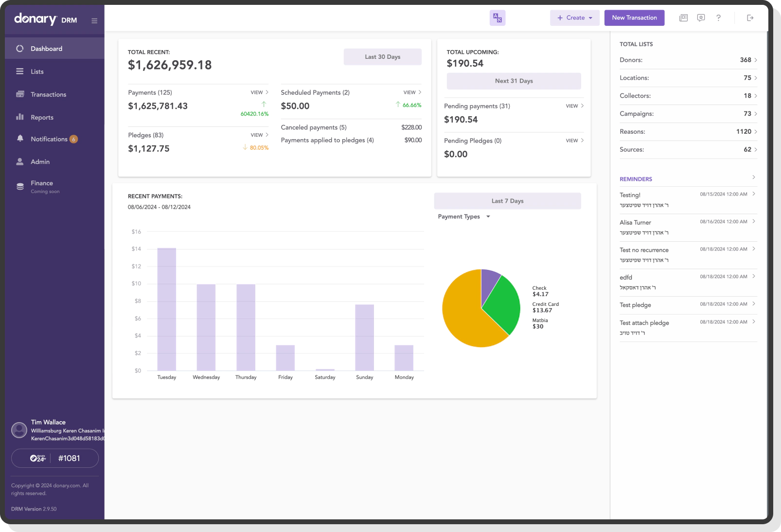Open Reports from the sidebar
Screen dimensions: 781x532
pos(41,117)
